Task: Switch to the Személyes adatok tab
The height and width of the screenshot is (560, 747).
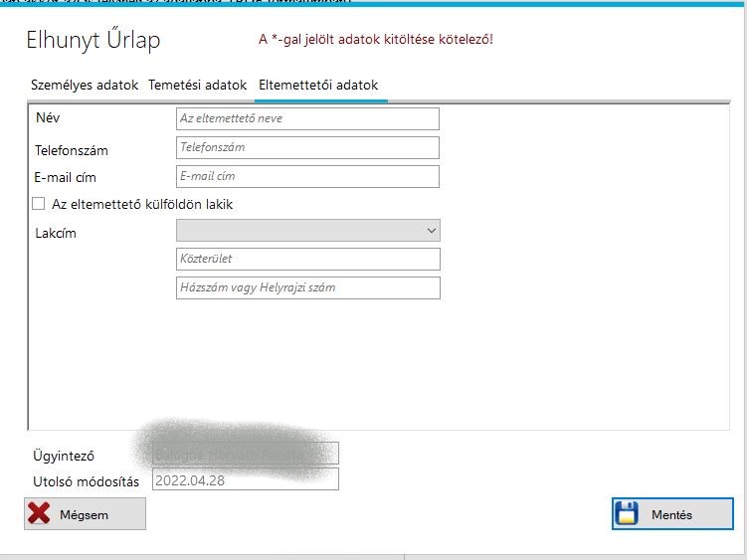Action: [85, 86]
